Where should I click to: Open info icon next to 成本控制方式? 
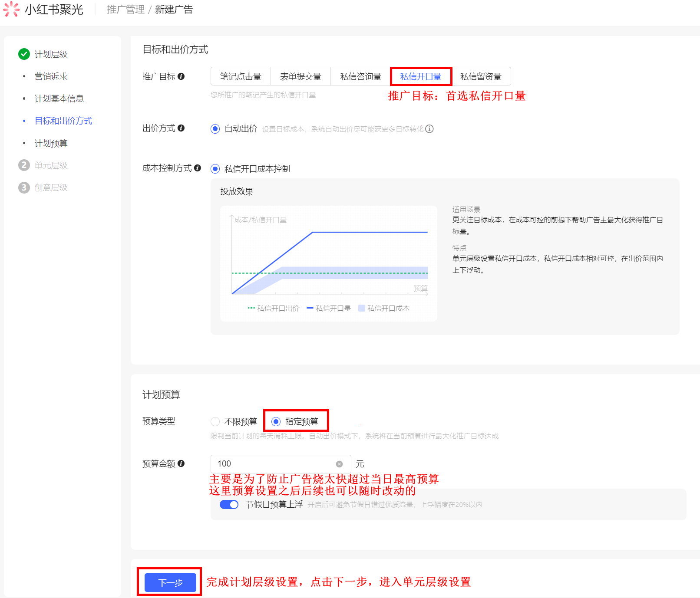(198, 168)
